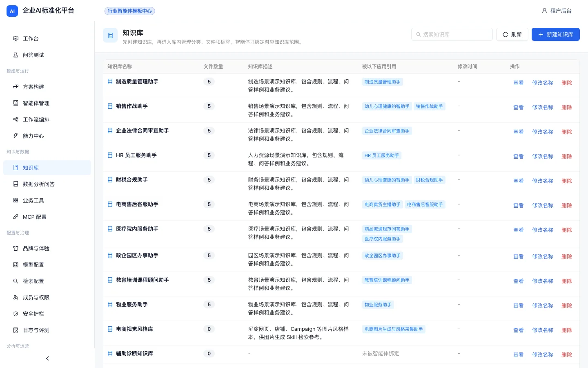The image size is (588, 368).
Task: Click the row icon beside 物业服务助手
Action: (110, 305)
